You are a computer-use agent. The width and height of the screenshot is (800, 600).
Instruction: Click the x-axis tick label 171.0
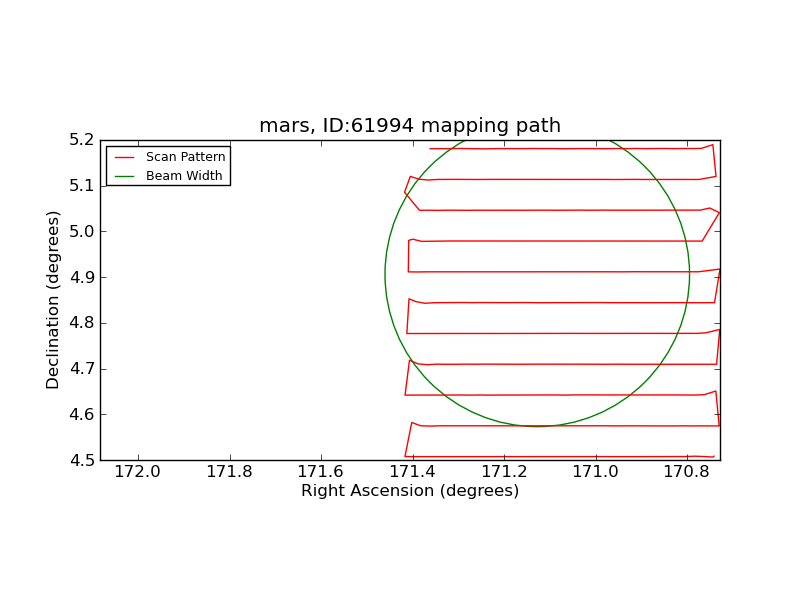pyautogui.click(x=595, y=471)
